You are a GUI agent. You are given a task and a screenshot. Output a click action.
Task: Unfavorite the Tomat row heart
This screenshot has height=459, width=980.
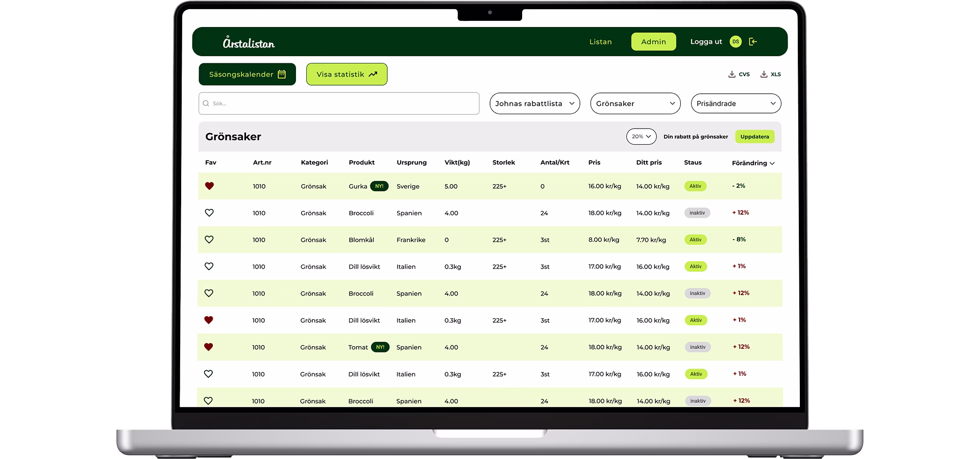tap(208, 347)
